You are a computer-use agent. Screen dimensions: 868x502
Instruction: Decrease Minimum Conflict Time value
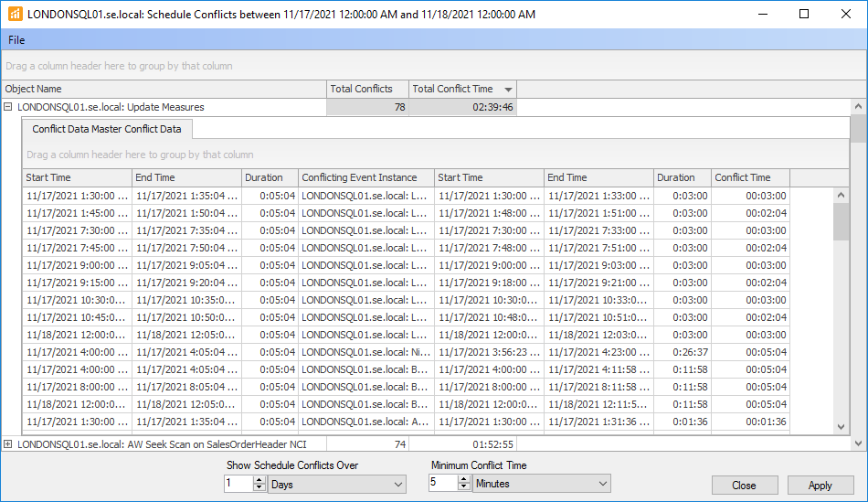pyautogui.click(x=464, y=487)
